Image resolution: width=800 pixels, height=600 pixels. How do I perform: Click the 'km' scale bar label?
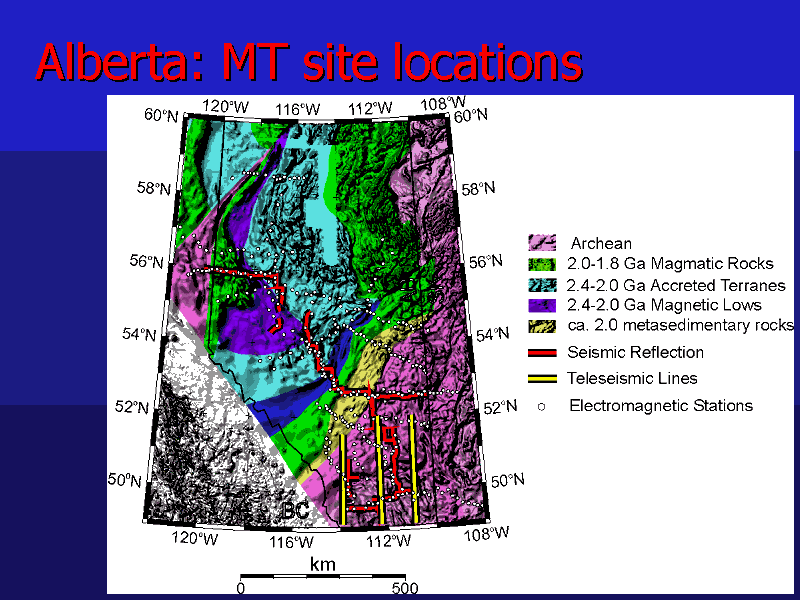[323, 565]
